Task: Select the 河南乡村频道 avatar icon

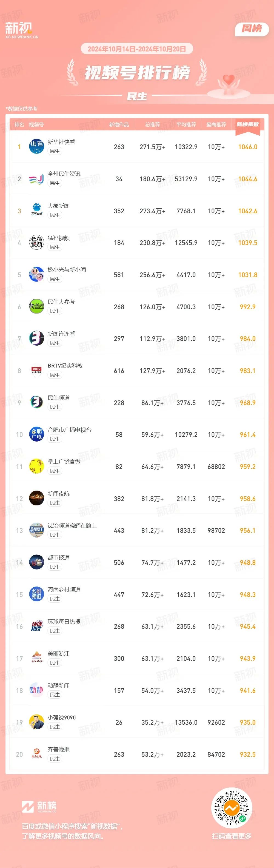Action: pos(36,594)
